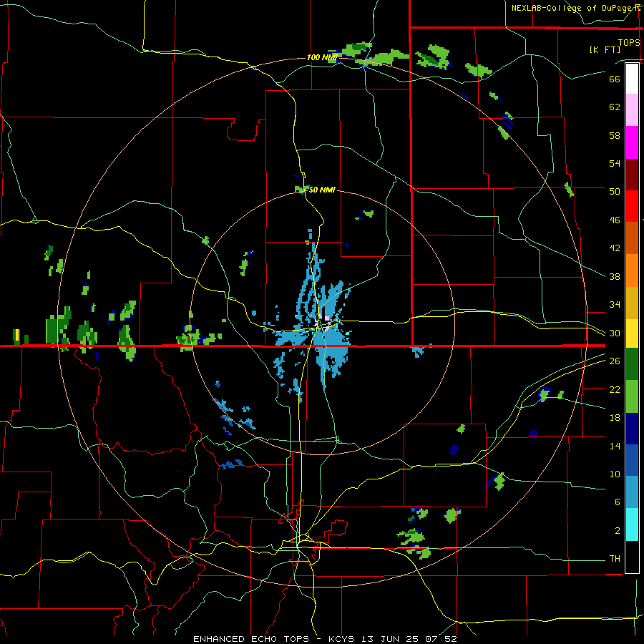
Task: Select the TOPS legend title
Action: 629,43
